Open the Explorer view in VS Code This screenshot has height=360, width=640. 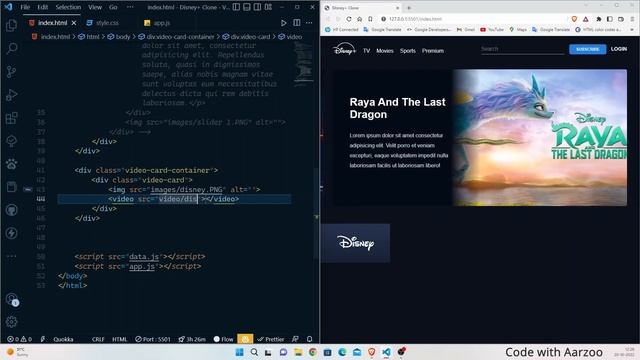(11, 26)
